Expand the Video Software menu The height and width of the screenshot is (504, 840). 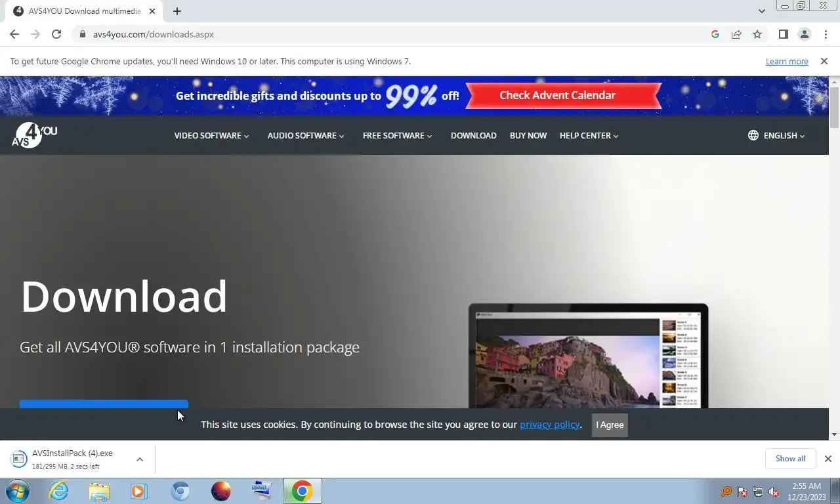pyautogui.click(x=211, y=135)
